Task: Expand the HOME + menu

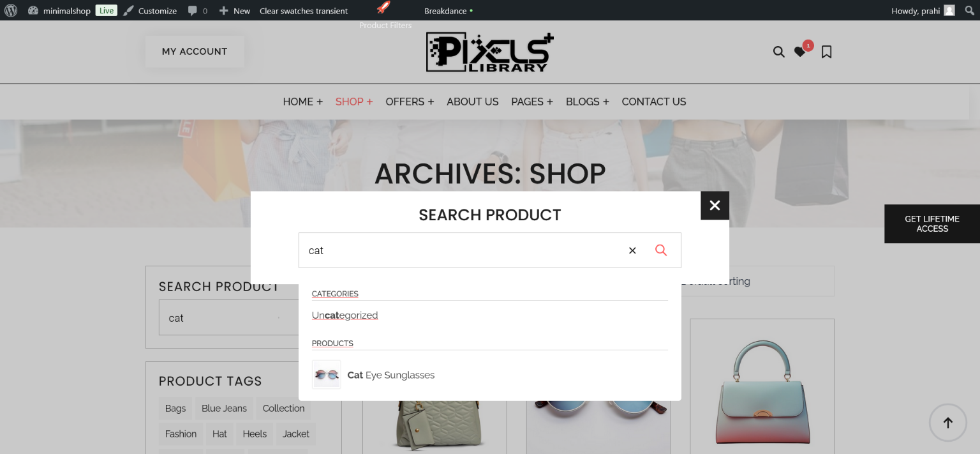Action: pyautogui.click(x=303, y=102)
